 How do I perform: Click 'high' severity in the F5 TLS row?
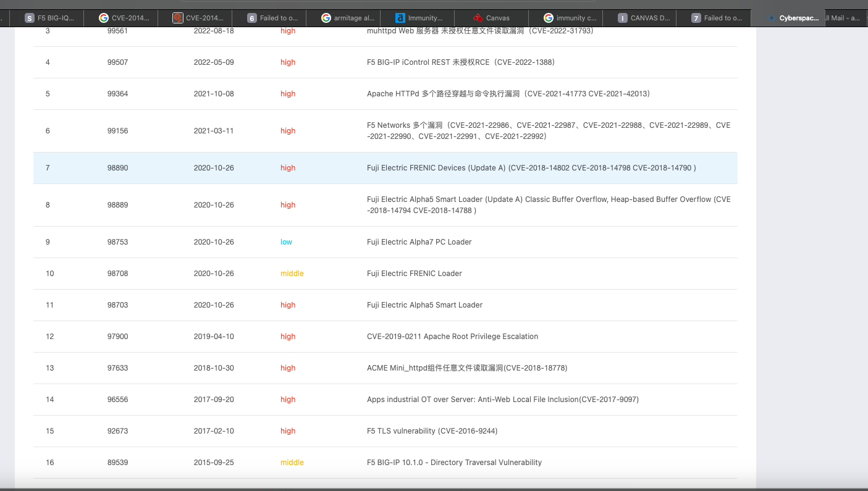(288, 431)
